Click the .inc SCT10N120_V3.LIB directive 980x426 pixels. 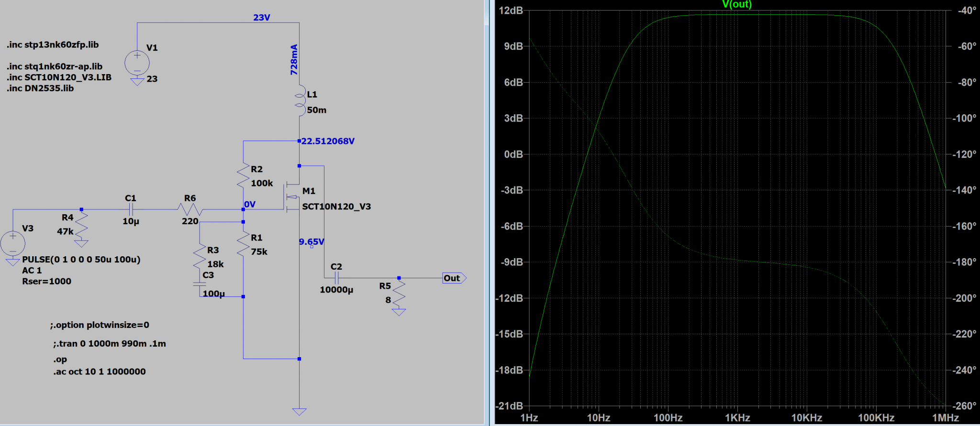click(x=59, y=77)
